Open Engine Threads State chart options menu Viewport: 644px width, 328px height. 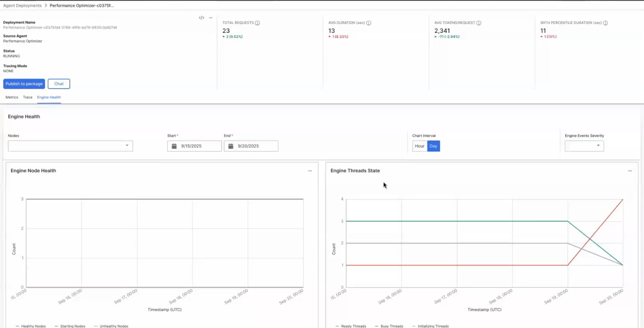630,171
